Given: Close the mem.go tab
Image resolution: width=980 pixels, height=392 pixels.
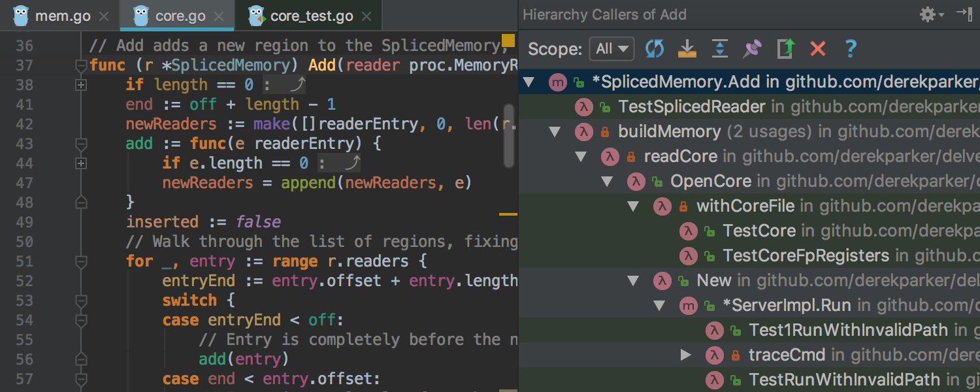Looking at the screenshot, I should (x=104, y=16).
